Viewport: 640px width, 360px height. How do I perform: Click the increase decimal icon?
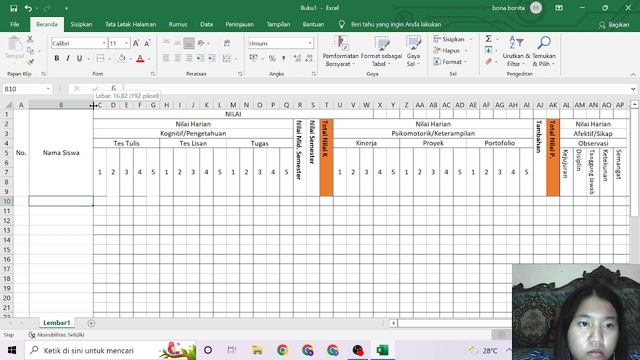pyautogui.click(x=297, y=58)
